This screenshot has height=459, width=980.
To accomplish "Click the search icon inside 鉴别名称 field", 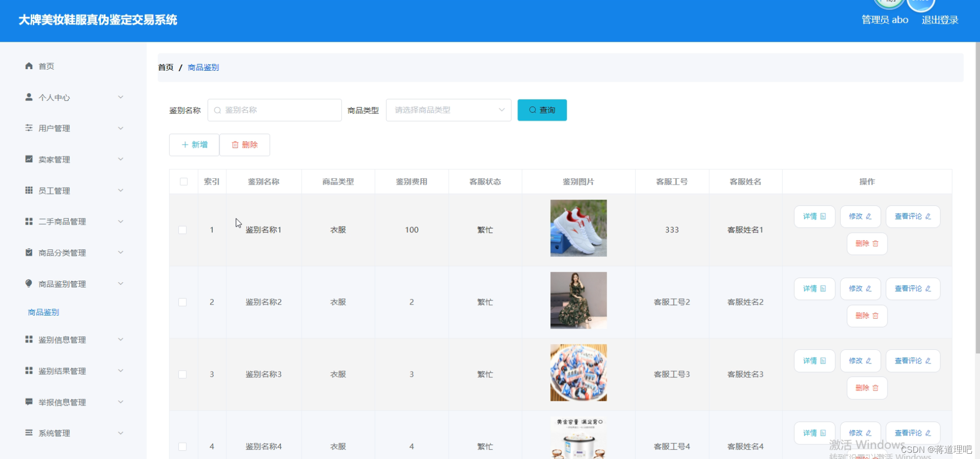I will click(217, 110).
